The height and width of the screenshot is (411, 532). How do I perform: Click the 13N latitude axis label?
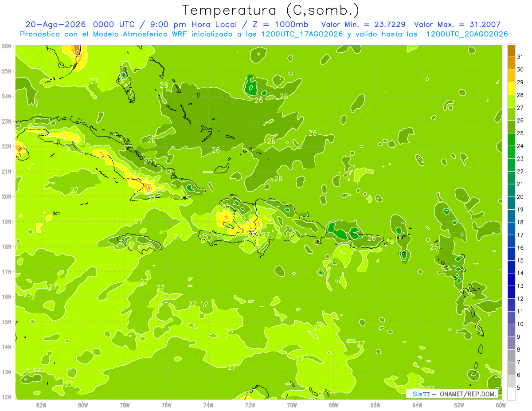(x=7, y=372)
